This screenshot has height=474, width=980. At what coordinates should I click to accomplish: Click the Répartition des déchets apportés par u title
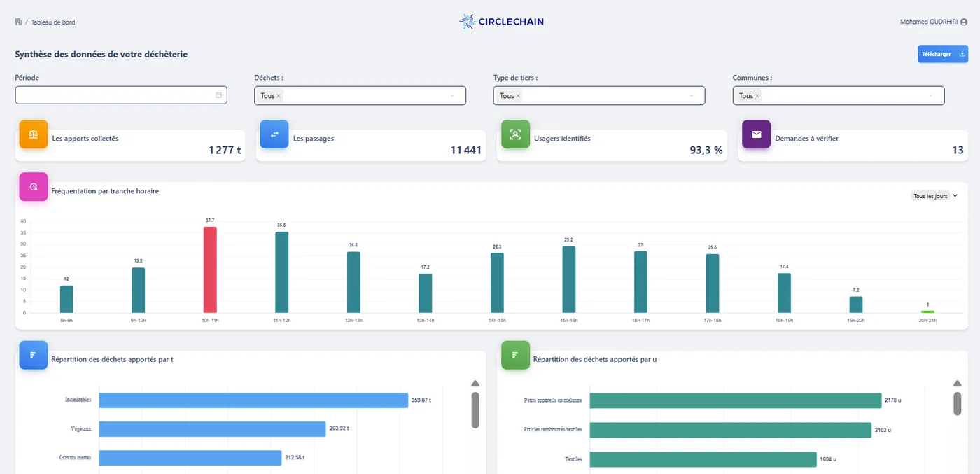tap(595, 359)
